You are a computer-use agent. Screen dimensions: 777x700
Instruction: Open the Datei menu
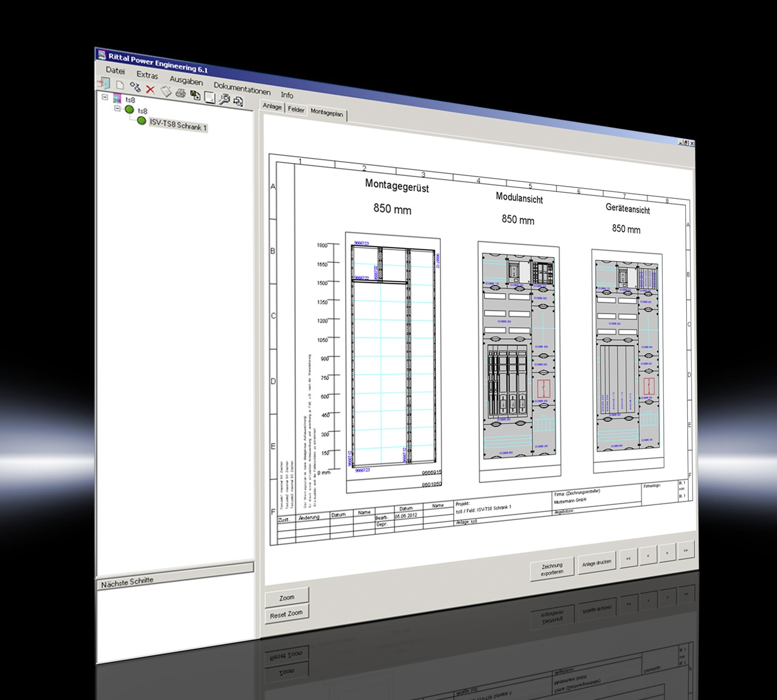(x=115, y=71)
